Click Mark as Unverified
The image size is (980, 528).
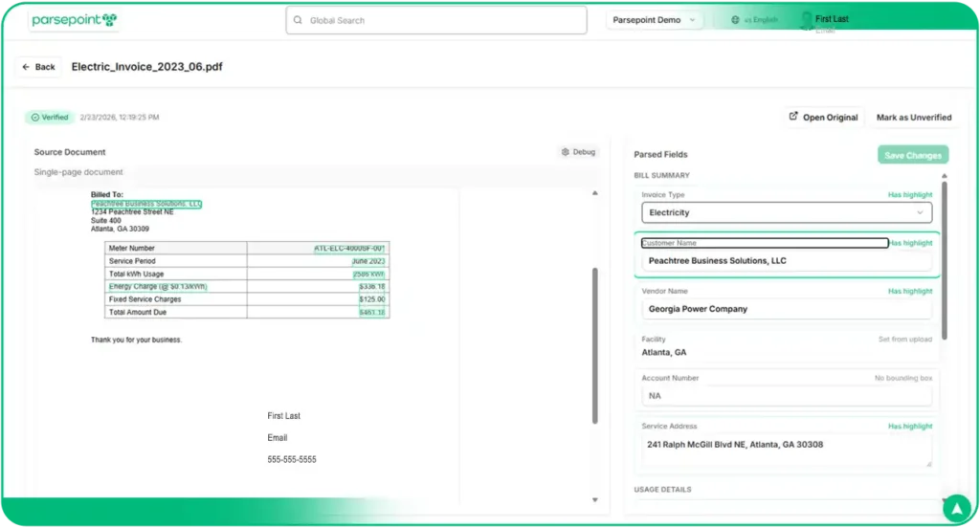click(913, 118)
